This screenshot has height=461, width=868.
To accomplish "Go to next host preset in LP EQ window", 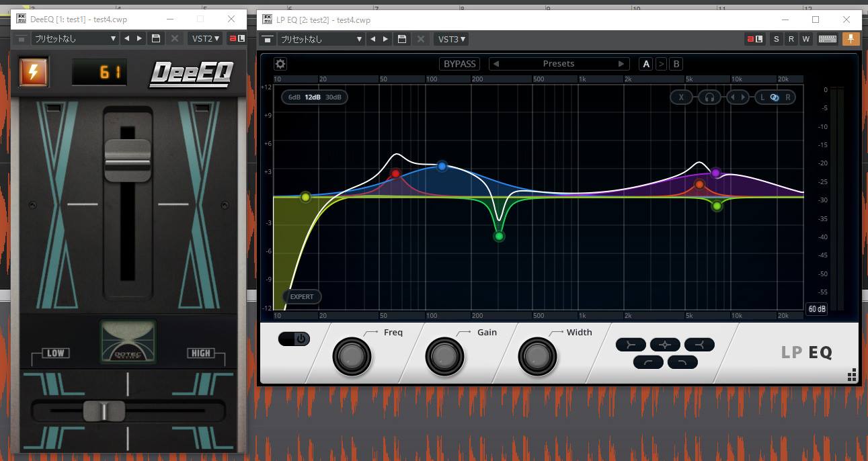I will coord(385,39).
